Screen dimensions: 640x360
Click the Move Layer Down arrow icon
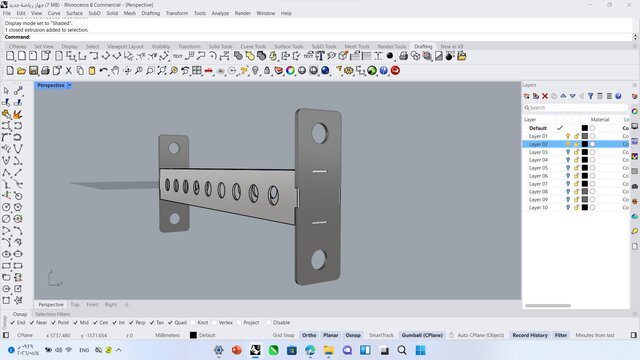573,96
